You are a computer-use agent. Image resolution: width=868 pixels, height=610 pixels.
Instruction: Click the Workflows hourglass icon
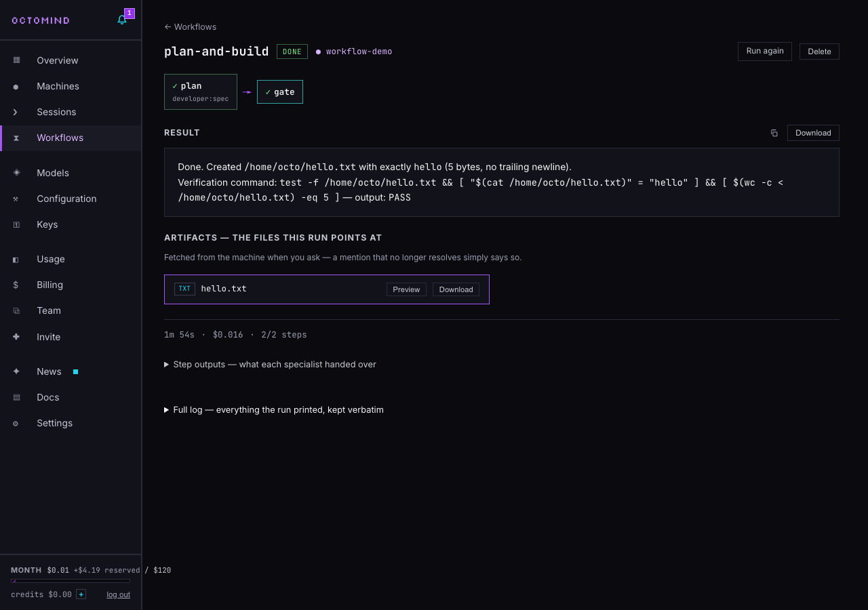click(x=16, y=138)
